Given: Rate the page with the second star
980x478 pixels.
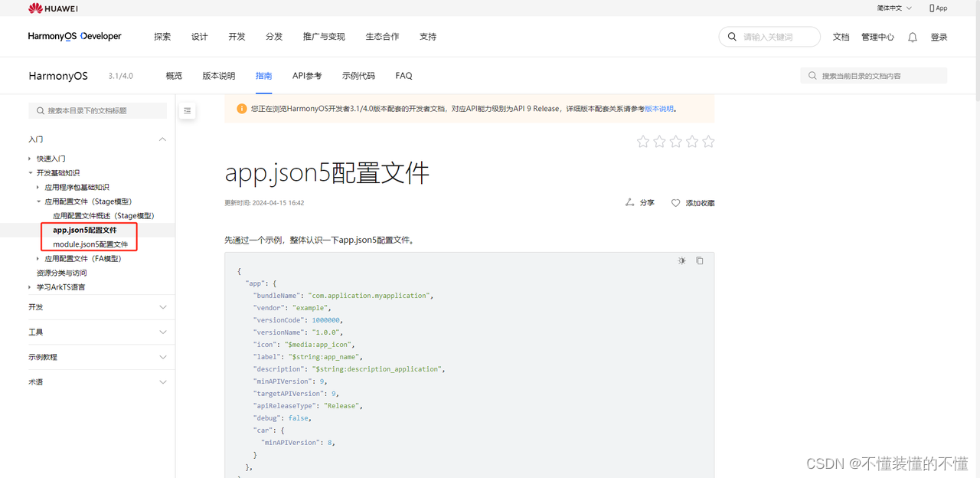Looking at the screenshot, I should point(659,141).
